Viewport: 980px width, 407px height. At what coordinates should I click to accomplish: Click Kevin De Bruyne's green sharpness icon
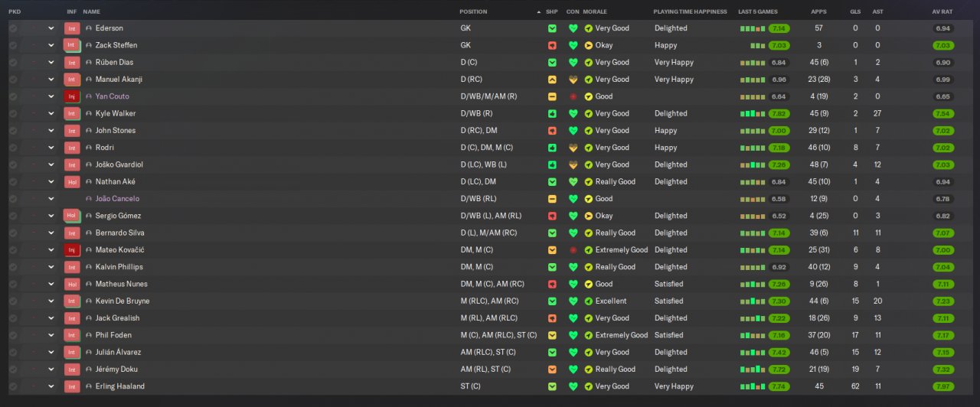pos(552,301)
